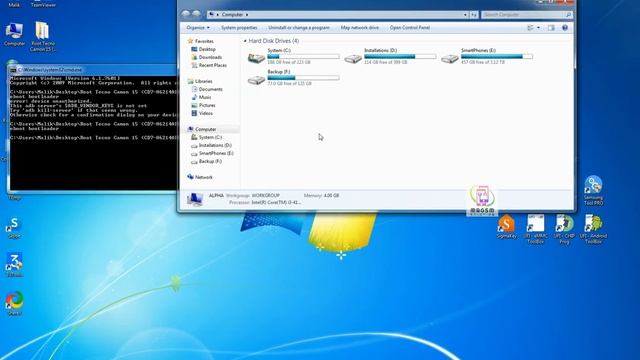Select the Installations (D:) drive in the file list
This screenshot has height=360, width=640.
click(390, 56)
